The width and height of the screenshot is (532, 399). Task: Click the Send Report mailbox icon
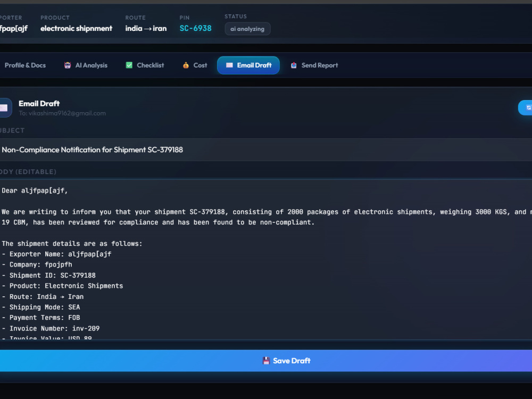294,65
